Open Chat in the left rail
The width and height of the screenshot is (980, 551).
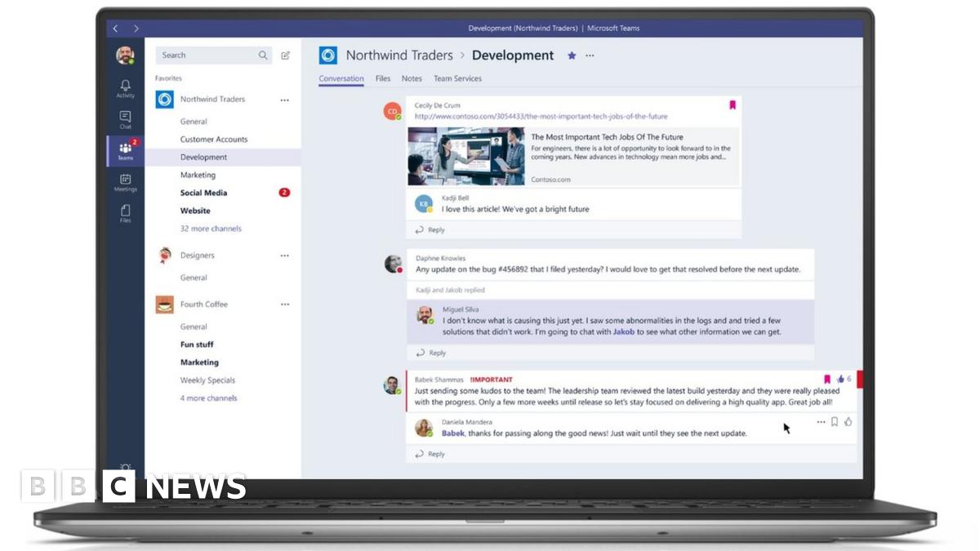pos(125,119)
